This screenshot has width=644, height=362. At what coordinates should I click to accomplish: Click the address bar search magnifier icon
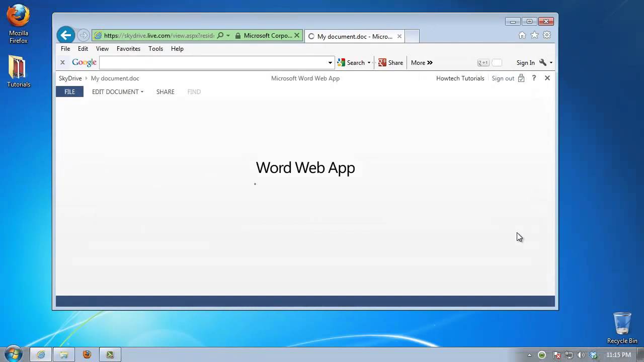point(220,36)
